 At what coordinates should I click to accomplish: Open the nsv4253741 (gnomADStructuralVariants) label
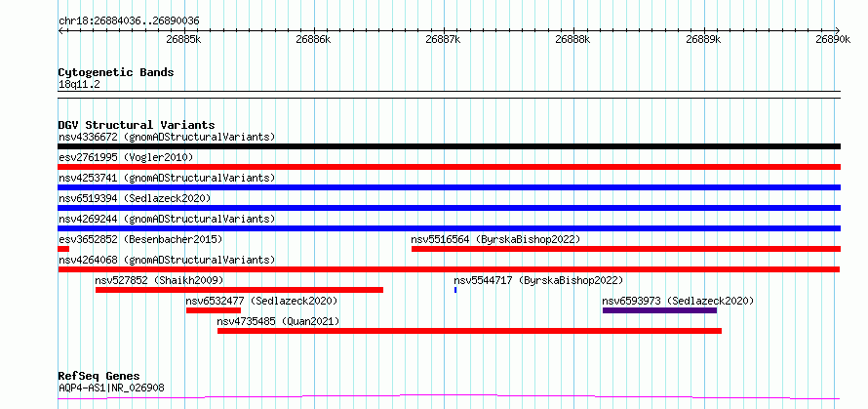[x=167, y=178]
